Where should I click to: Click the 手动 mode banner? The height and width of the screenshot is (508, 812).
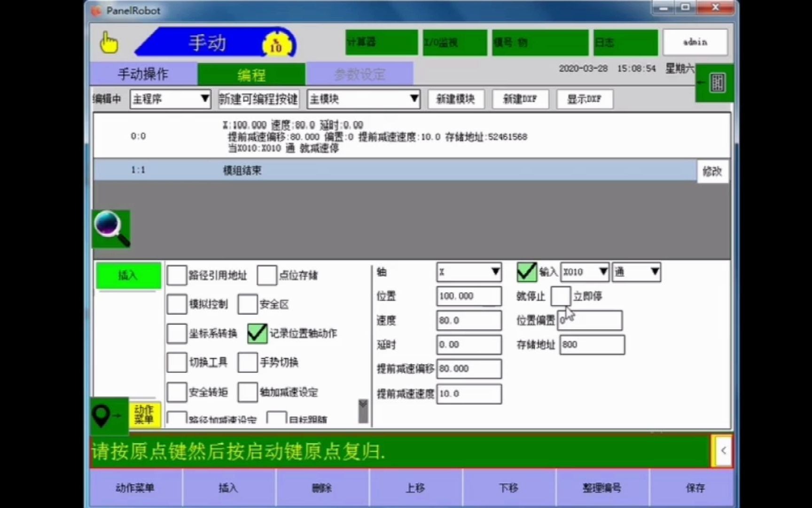click(x=216, y=42)
